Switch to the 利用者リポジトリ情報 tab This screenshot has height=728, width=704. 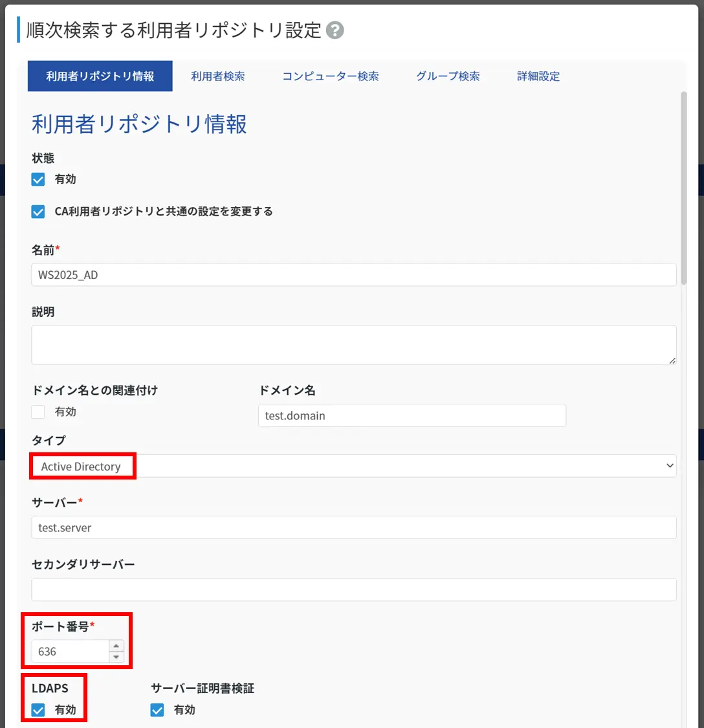point(100,76)
